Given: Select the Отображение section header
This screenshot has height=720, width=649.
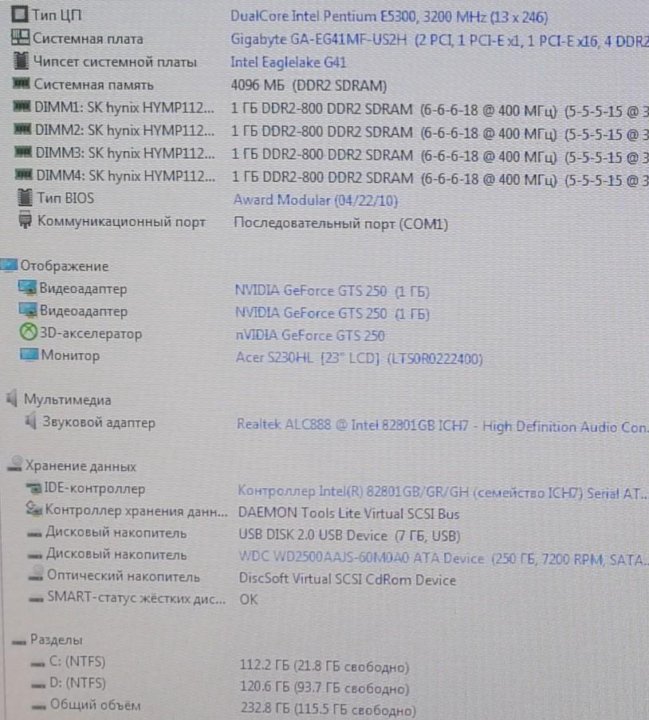Looking at the screenshot, I should click(64, 266).
